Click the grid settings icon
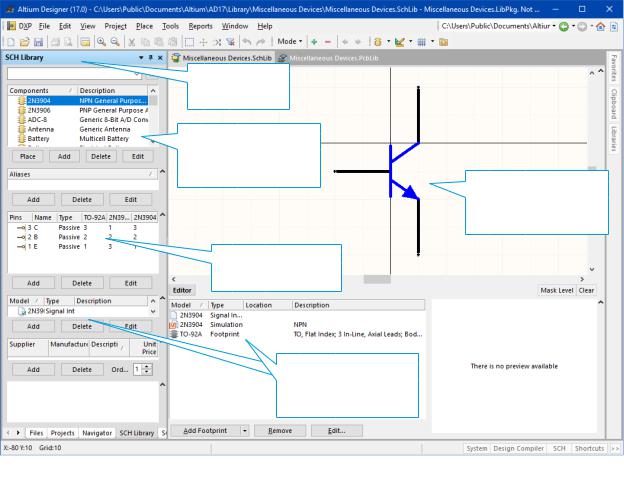The width and height of the screenshot is (624, 497). point(422,42)
